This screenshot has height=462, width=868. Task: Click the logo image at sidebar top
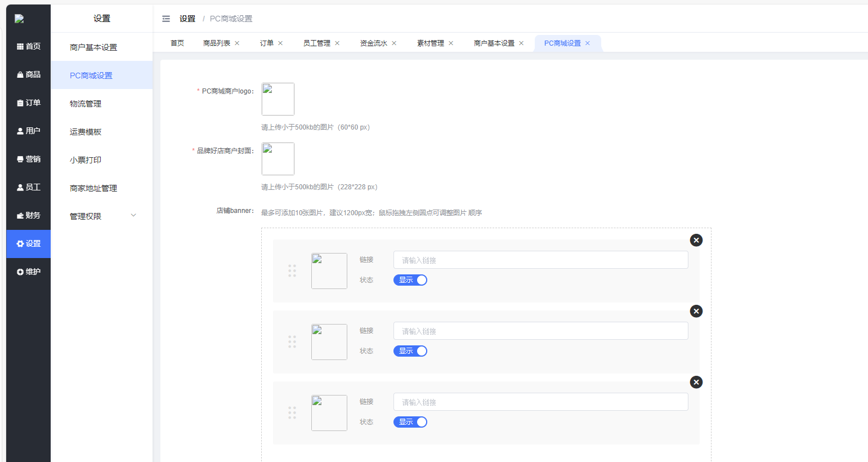pyautogui.click(x=19, y=19)
